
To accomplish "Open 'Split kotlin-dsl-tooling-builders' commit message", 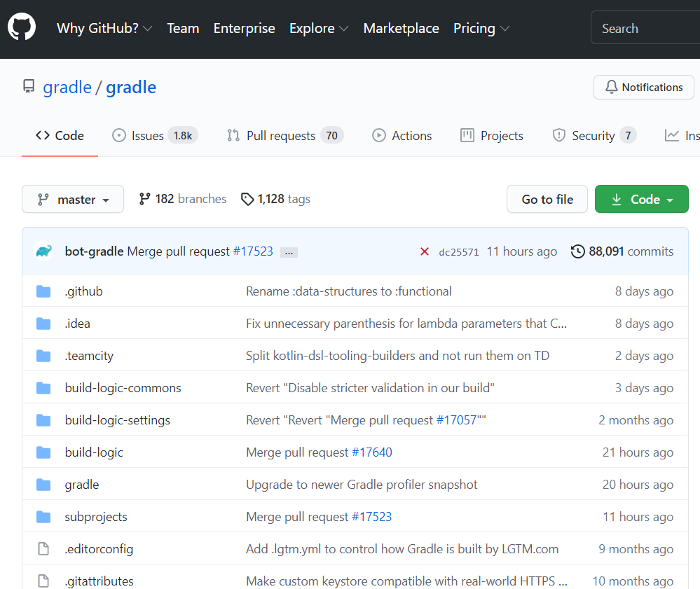I will click(x=397, y=356).
